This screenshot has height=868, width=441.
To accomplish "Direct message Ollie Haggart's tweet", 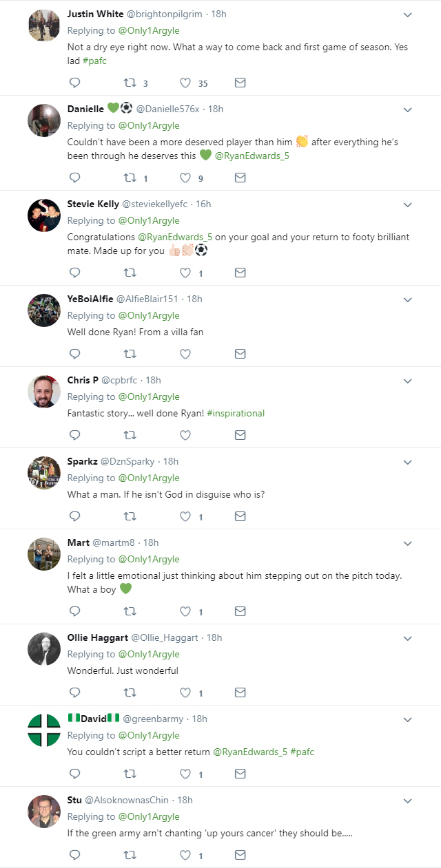I will 240,693.
